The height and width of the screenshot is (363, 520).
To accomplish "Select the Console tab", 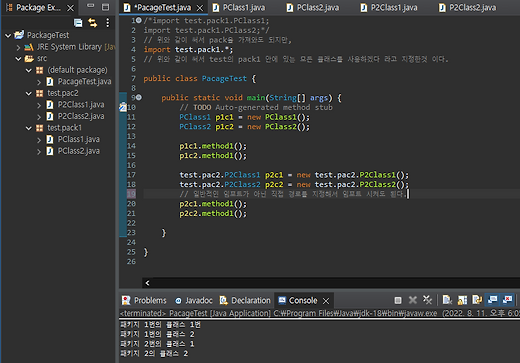I will pos(303,300).
